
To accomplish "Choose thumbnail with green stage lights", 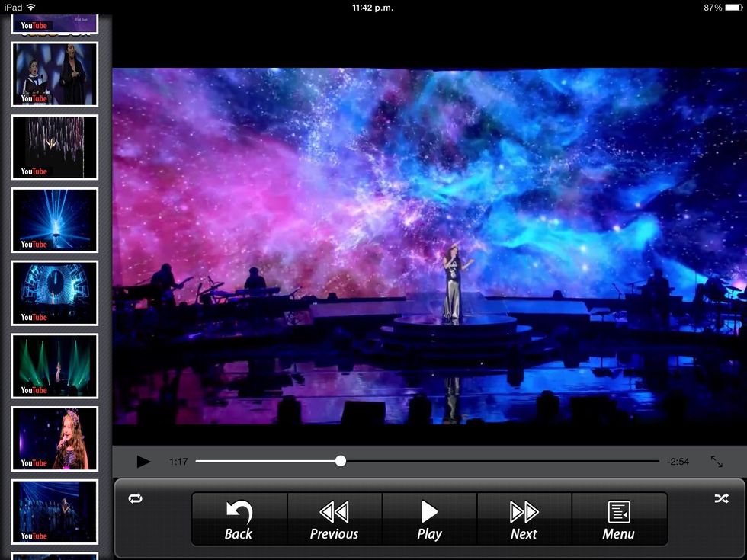I will [x=55, y=366].
